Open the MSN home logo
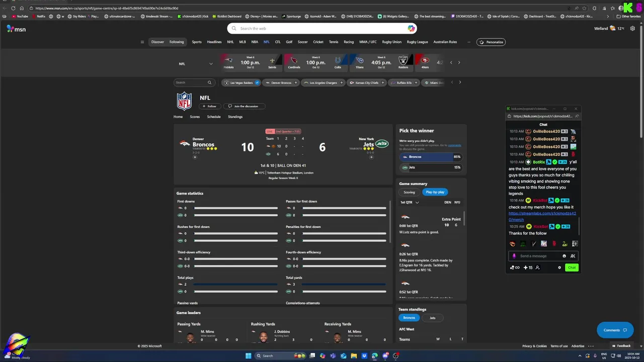The image size is (644, 362). [x=16, y=29]
